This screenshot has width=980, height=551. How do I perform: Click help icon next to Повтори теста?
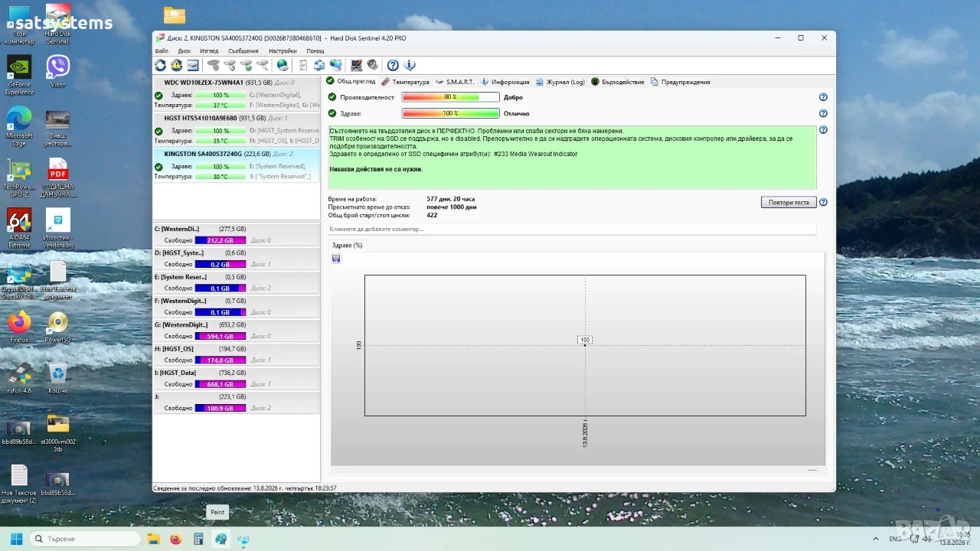pyautogui.click(x=823, y=203)
